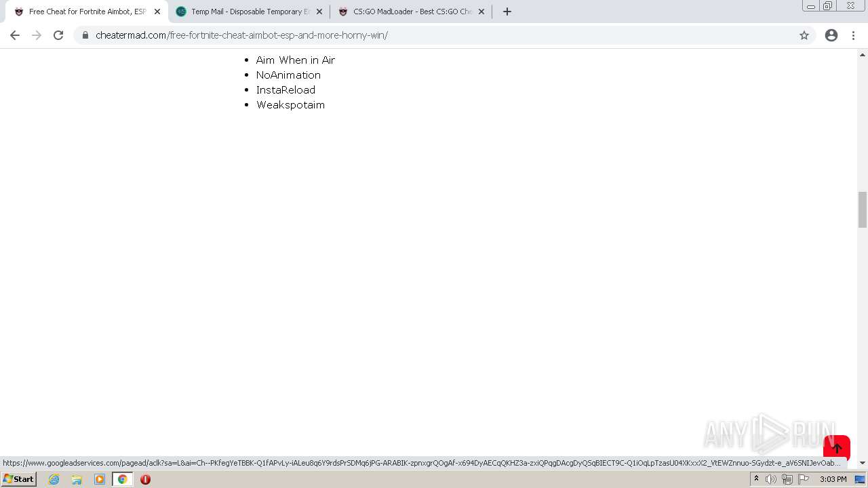Click the "Weakspotaim" list item
The image size is (868, 488).
pos(290,104)
